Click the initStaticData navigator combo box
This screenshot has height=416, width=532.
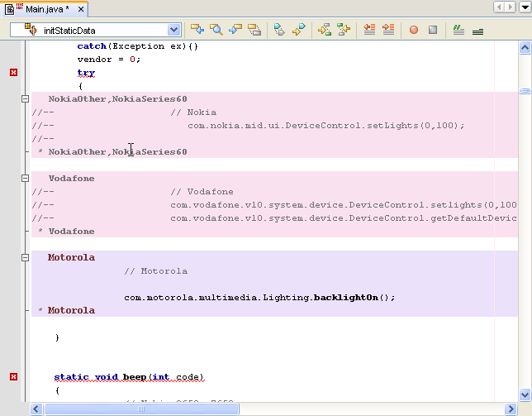tap(96, 30)
